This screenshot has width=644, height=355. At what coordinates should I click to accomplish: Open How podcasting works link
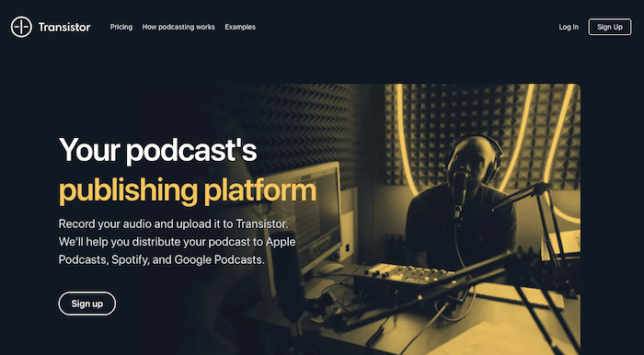tap(178, 27)
